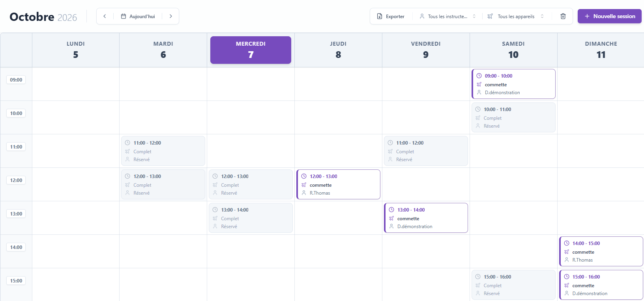Click the 14:00 time label

[x=16, y=247]
